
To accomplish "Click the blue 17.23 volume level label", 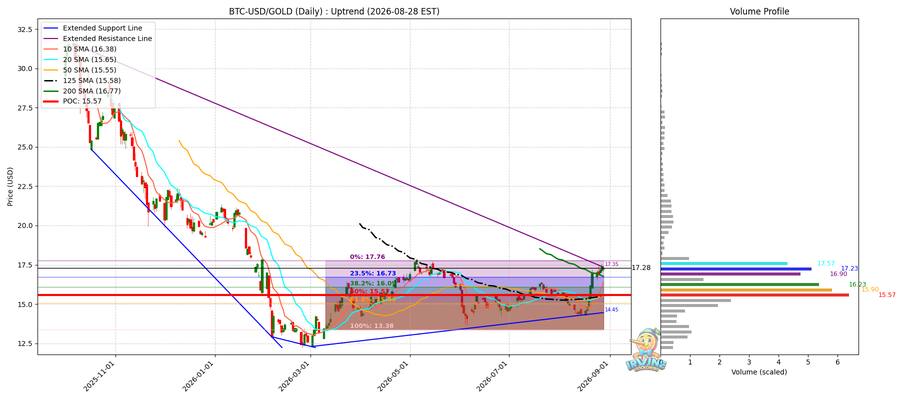I will [x=849, y=268].
